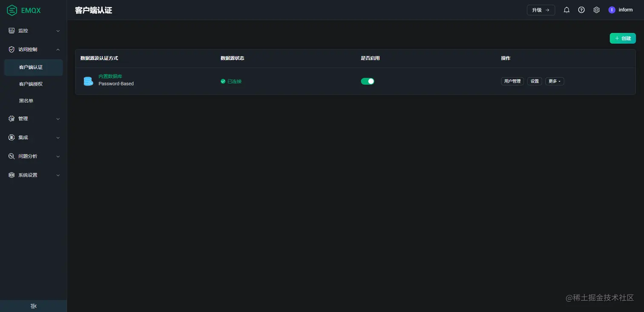This screenshot has height=312, width=644.
Task: Click the 设置 row button
Action: (x=535, y=81)
